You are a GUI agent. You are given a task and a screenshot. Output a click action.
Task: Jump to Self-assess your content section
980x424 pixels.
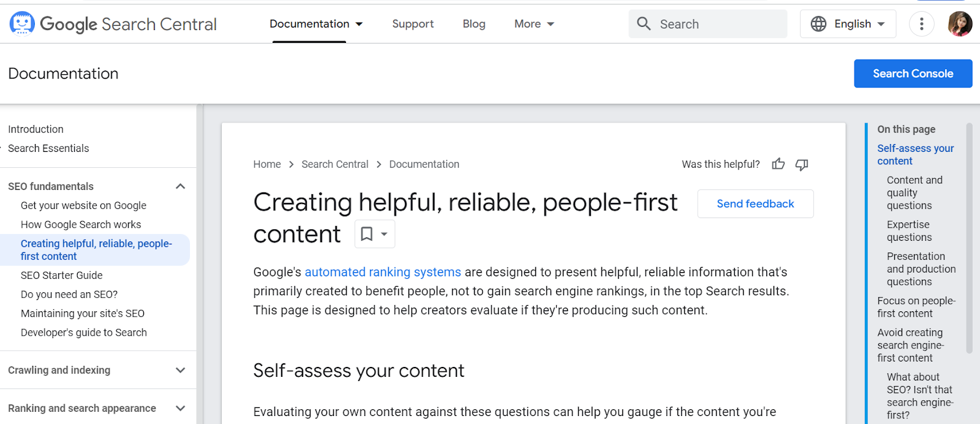point(916,154)
